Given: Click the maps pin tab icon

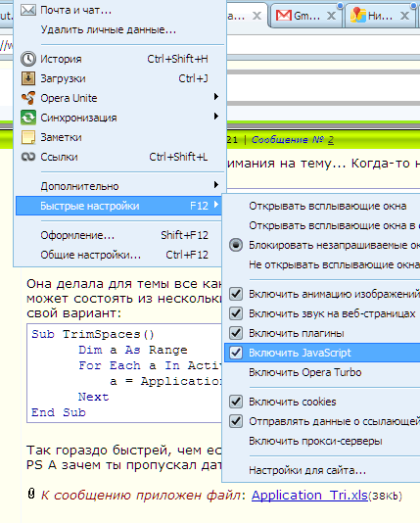Looking at the screenshot, I should point(358,15).
